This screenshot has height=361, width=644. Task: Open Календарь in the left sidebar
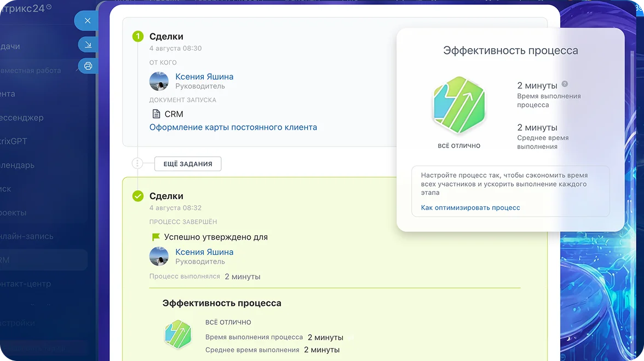[x=18, y=165]
